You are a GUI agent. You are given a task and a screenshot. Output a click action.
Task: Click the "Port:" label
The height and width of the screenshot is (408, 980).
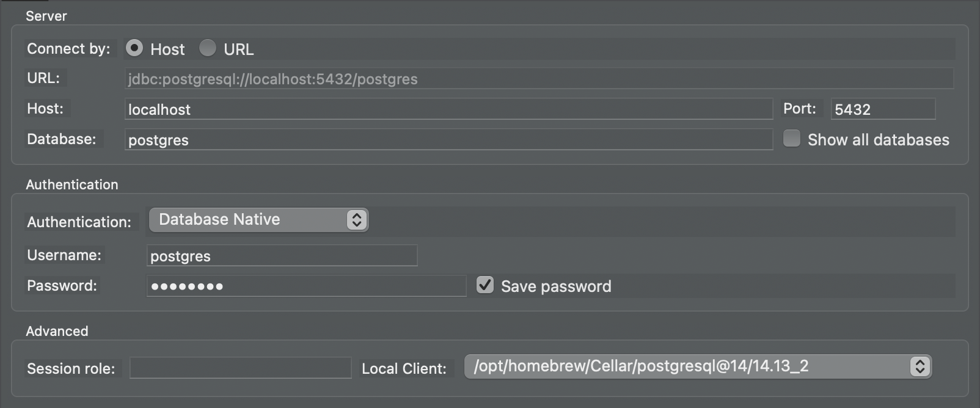tap(799, 109)
